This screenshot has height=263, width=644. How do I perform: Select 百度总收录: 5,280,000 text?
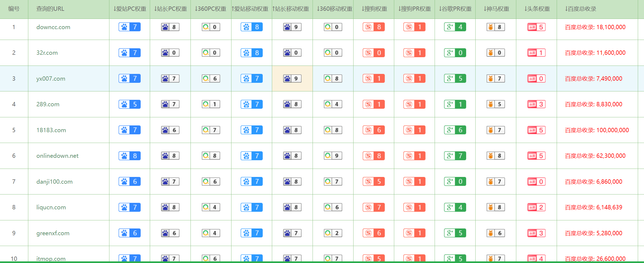594,233
